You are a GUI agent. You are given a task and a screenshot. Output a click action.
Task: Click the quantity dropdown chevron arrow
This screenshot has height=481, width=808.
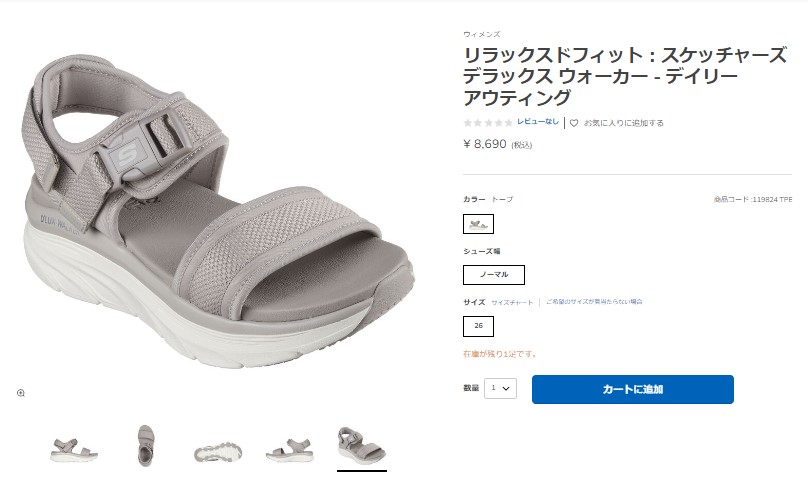coord(506,388)
